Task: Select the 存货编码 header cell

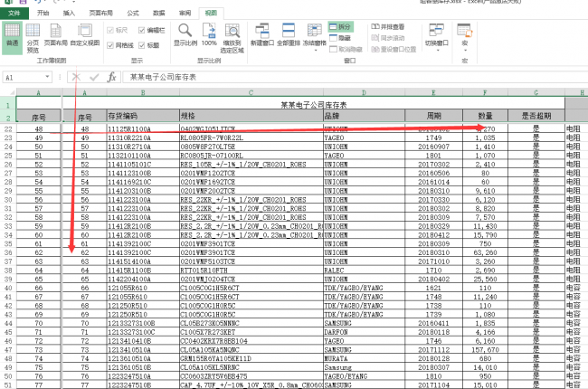Action: pyautogui.click(x=143, y=116)
